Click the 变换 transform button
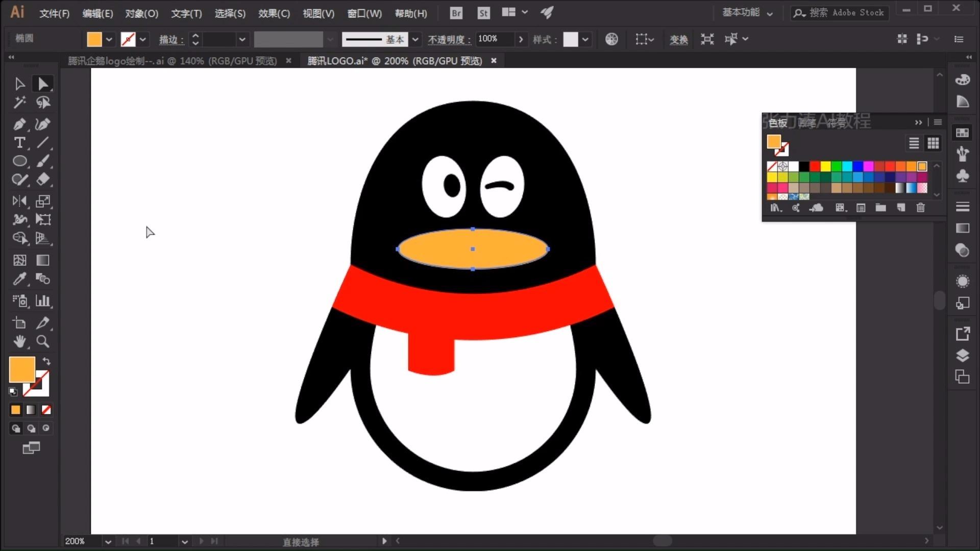This screenshot has height=551, width=980. 678,39
